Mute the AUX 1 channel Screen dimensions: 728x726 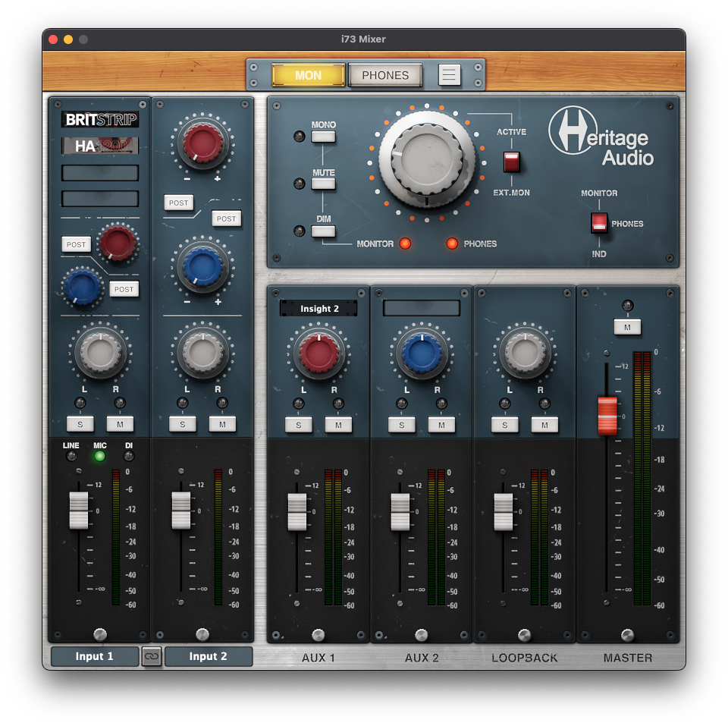tap(338, 425)
